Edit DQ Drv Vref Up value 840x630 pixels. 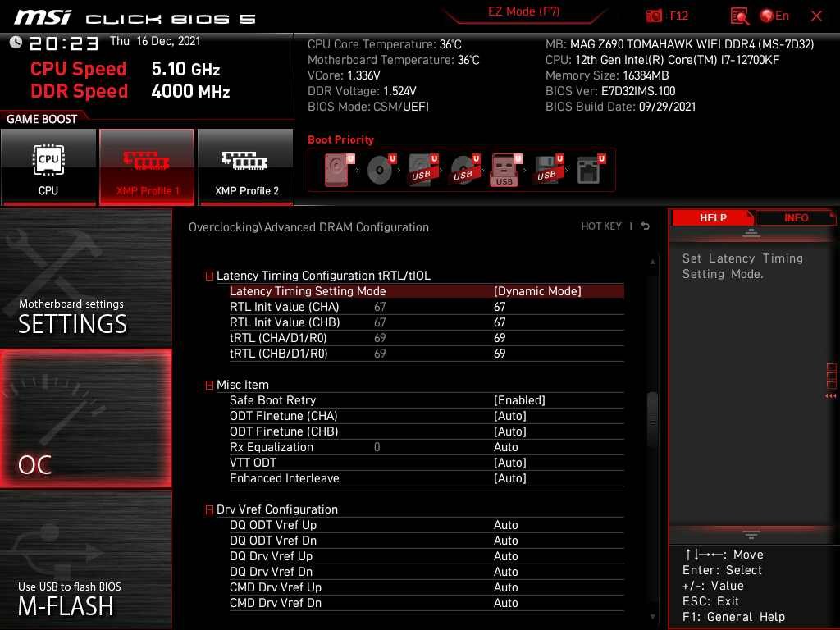(427, 556)
